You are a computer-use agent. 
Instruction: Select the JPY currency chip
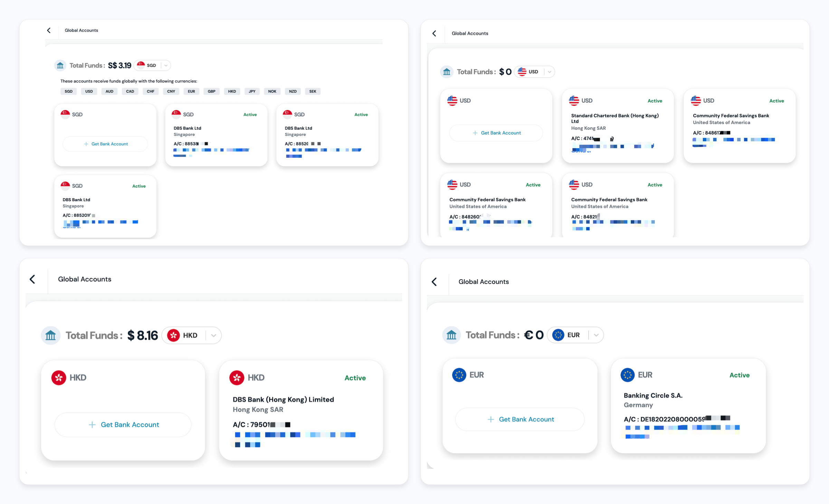[x=252, y=91]
